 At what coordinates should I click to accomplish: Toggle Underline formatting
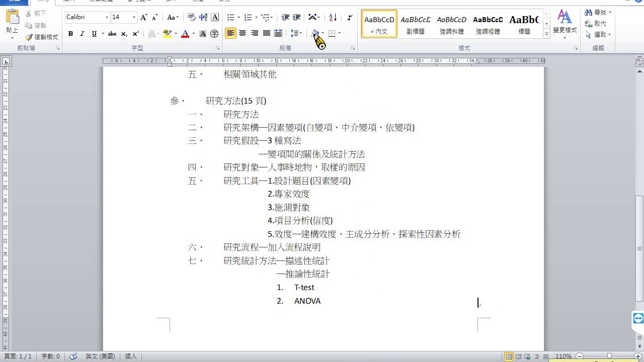[94, 34]
